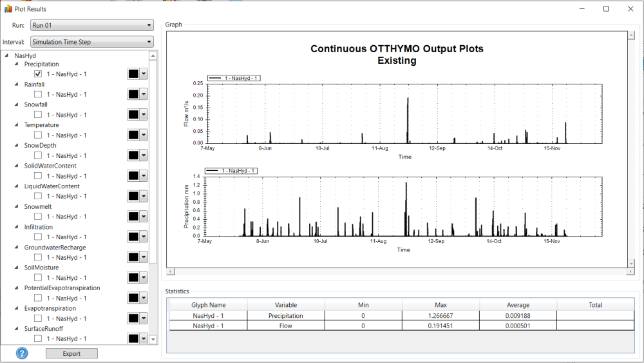Click graph horizontal scrollbar right arrow
644x363 pixels.
point(630,271)
